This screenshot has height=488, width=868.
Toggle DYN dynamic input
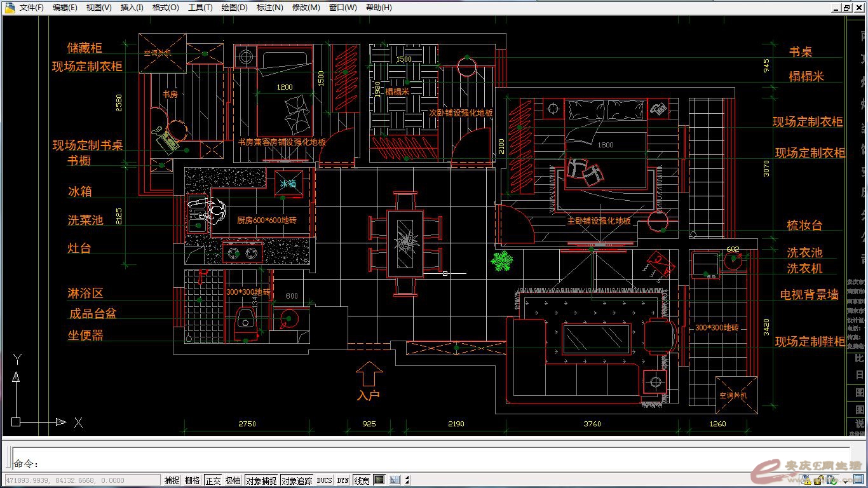tap(343, 480)
